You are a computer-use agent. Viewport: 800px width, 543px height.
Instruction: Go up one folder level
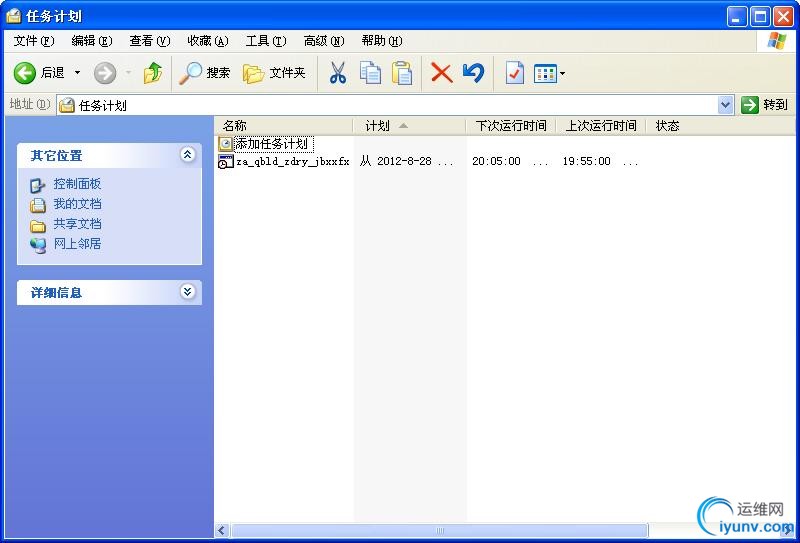click(x=153, y=73)
